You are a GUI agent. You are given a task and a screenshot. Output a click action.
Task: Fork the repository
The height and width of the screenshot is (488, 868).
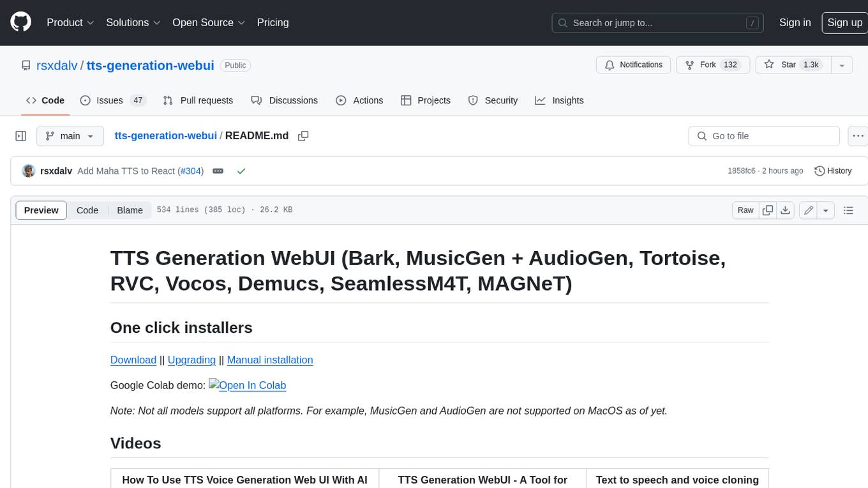pos(712,65)
